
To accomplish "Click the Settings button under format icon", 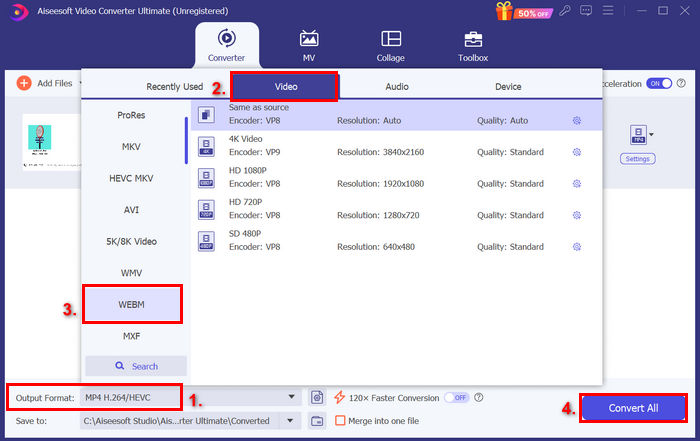I will click(638, 159).
